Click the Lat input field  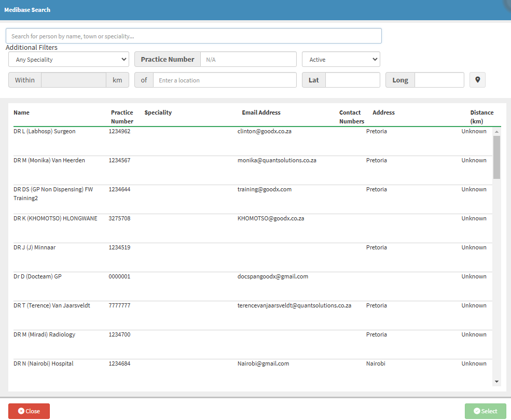pos(352,80)
